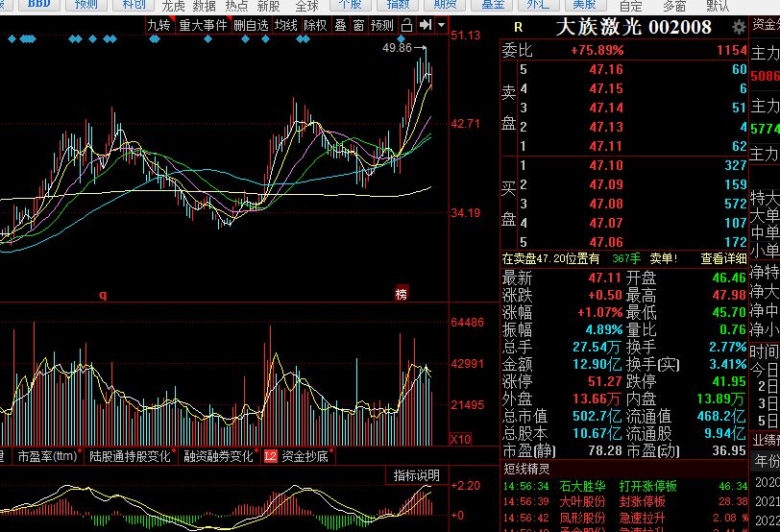The image size is (780, 532).
Task: Click the jump-to-end arrow icon
Action: (426, 25)
